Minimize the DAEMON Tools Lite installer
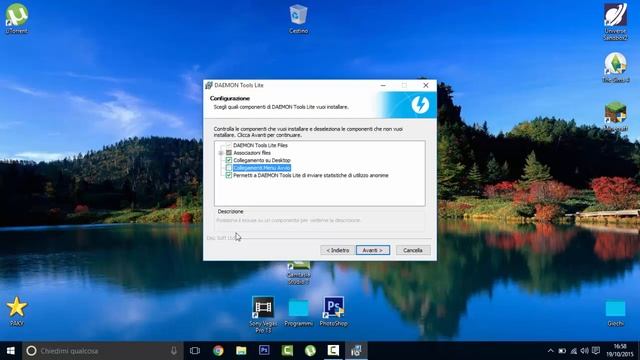This screenshot has height=360, width=640. pos(383,85)
